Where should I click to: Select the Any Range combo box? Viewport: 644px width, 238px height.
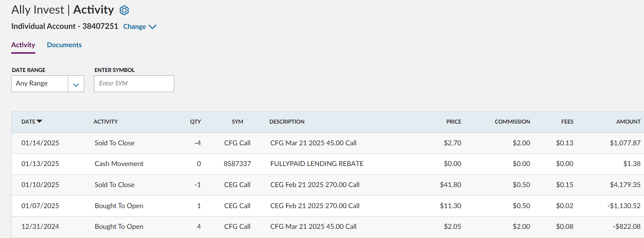pos(40,84)
